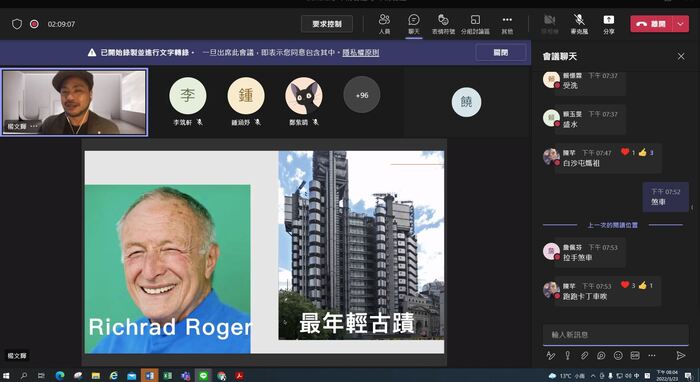Open More actions (其他) menu
The width and height of the screenshot is (700, 382).
pyautogui.click(x=507, y=24)
